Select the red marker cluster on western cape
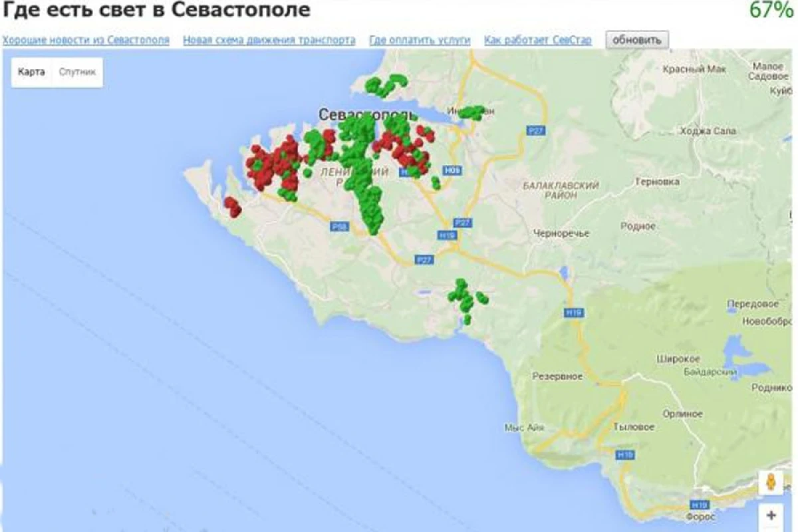This screenshot has height=532, width=798. pyautogui.click(x=232, y=206)
